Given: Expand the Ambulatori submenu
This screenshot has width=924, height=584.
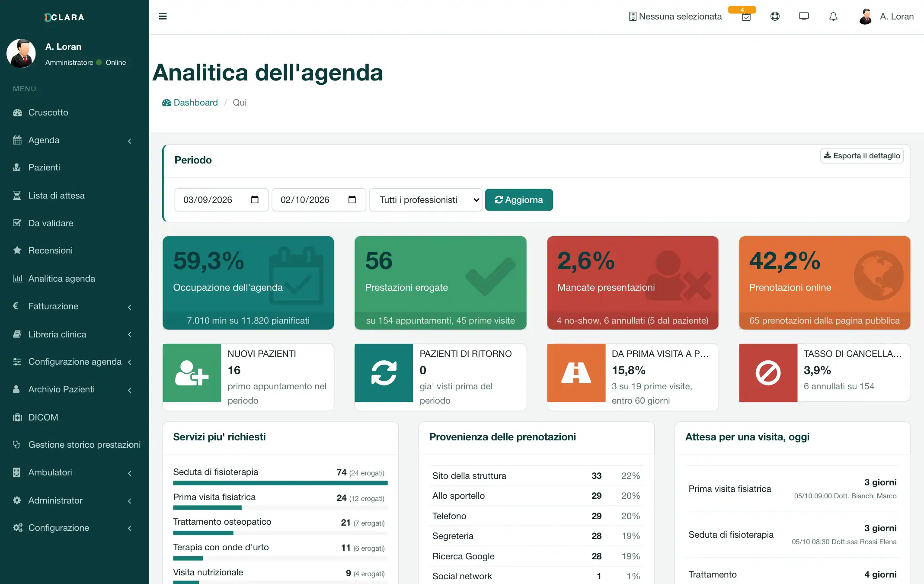Looking at the screenshot, I should point(129,473).
